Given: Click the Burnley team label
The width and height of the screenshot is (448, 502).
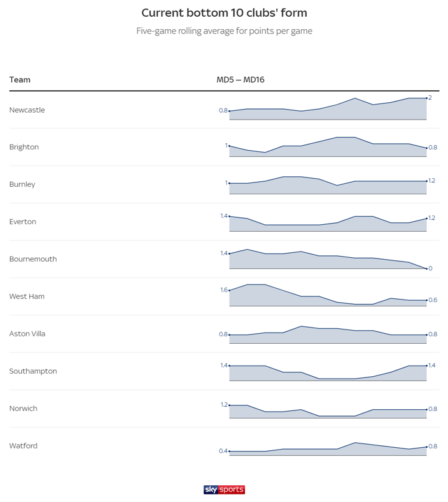Looking at the screenshot, I should (22, 185).
